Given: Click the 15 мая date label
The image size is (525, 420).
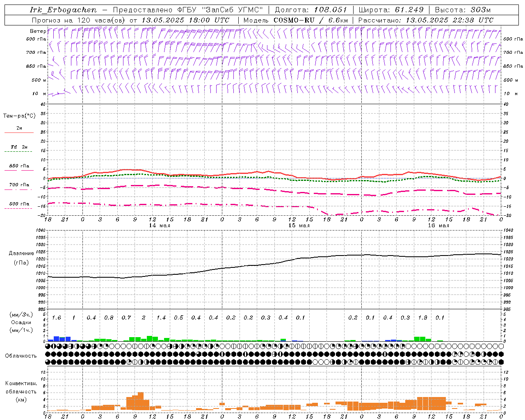Looking at the screenshot, I should (x=299, y=226).
